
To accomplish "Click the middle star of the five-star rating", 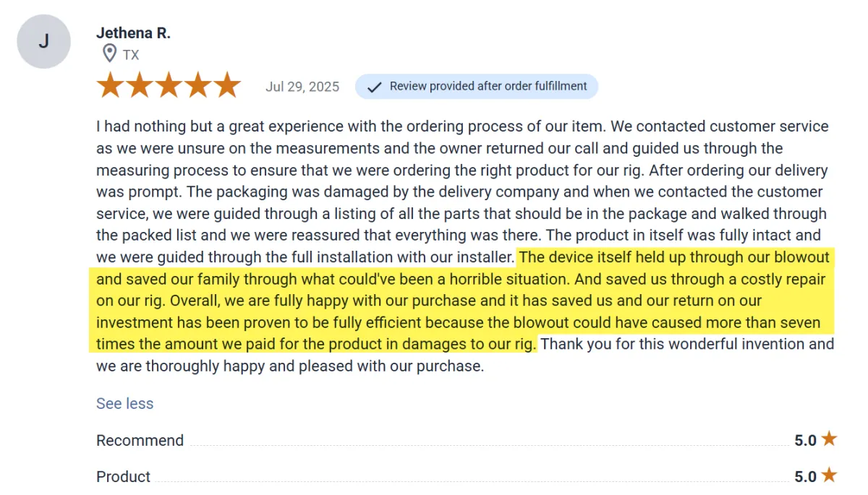I will tap(169, 86).
